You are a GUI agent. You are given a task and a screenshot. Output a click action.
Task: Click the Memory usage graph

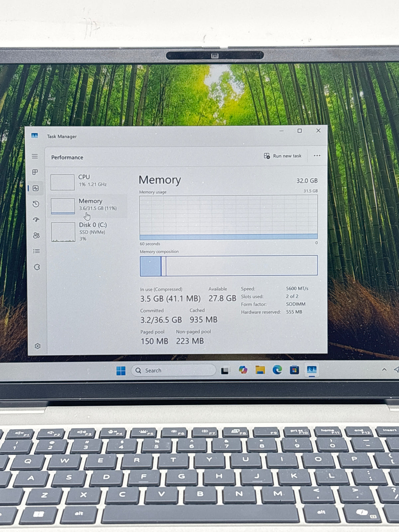229,217
